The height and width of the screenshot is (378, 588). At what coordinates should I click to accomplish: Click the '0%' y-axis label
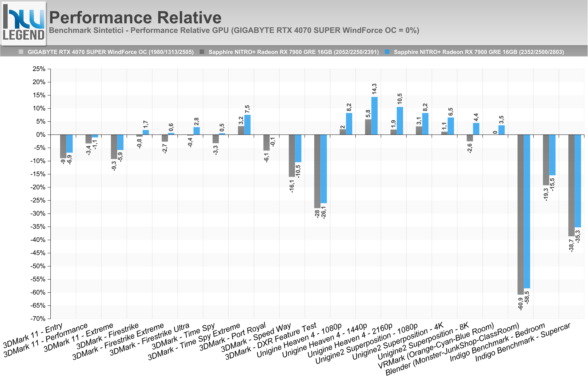(x=41, y=134)
